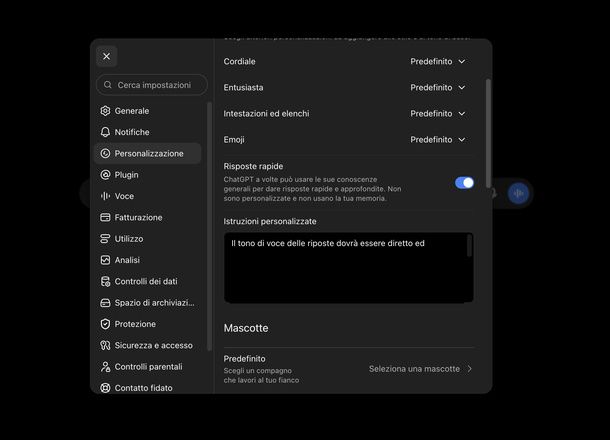Open Controlli parentali section

coord(147,366)
